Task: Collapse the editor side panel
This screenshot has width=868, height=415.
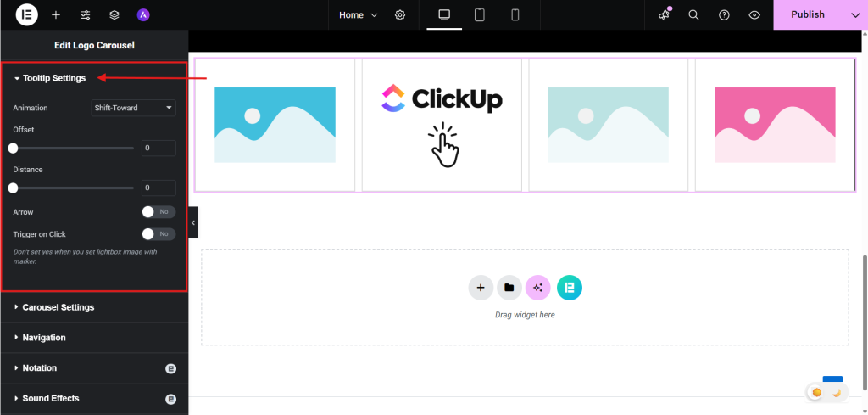Action: coord(193,222)
